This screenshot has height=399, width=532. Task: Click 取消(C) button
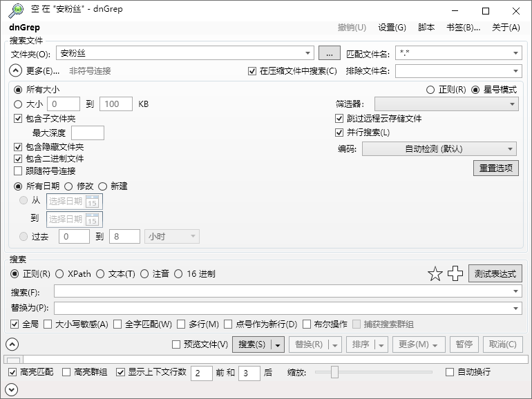[x=502, y=344]
